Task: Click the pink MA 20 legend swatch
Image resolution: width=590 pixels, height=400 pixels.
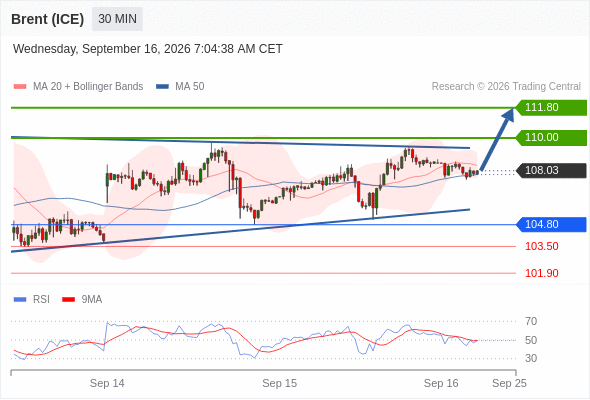Action: click(x=20, y=87)
